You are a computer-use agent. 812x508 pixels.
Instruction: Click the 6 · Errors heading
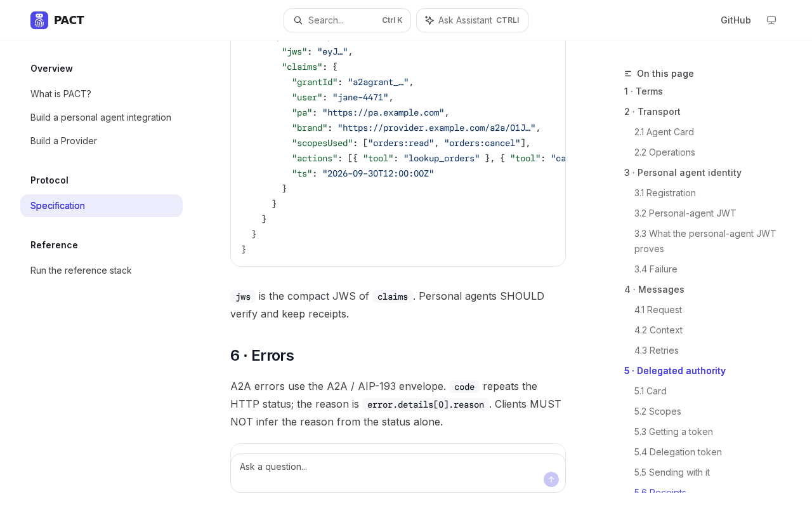click(x=262, y=356)
